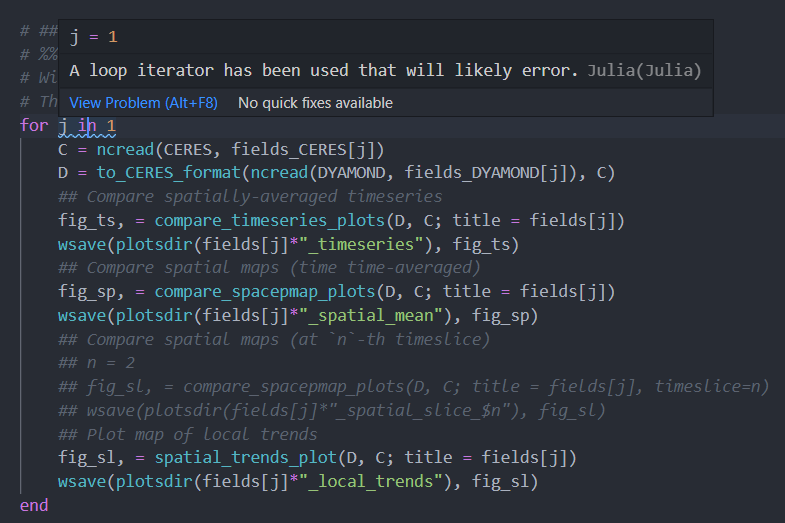Click the 'compare_spacepmap_plots' call in fig_sp line
This screenshot has height=523, width=785.
[265, 291]
